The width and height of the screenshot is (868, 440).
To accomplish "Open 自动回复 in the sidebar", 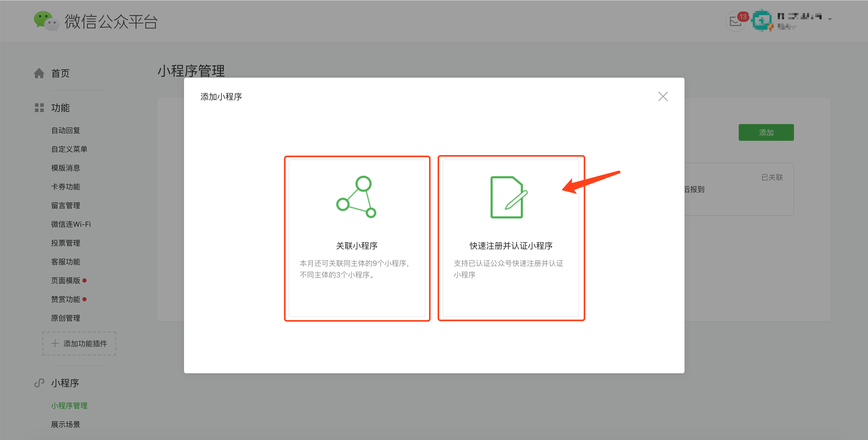I will tap(65, 130).
